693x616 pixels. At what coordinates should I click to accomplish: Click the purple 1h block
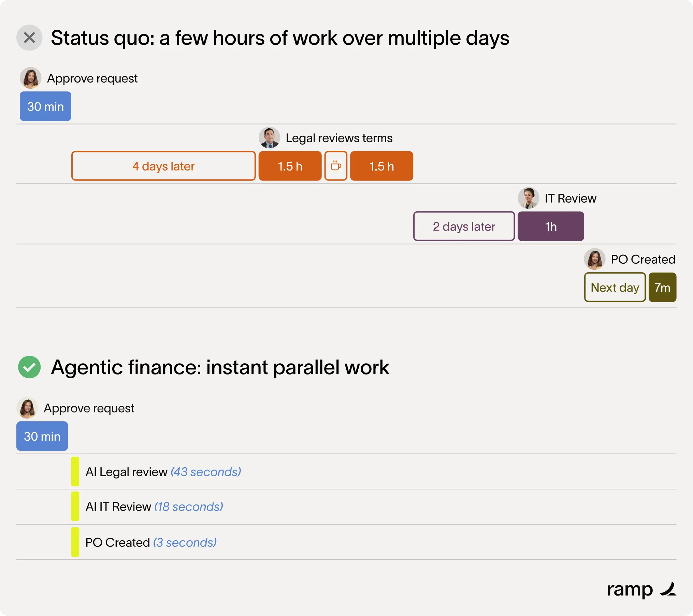[x=551, y=226]
